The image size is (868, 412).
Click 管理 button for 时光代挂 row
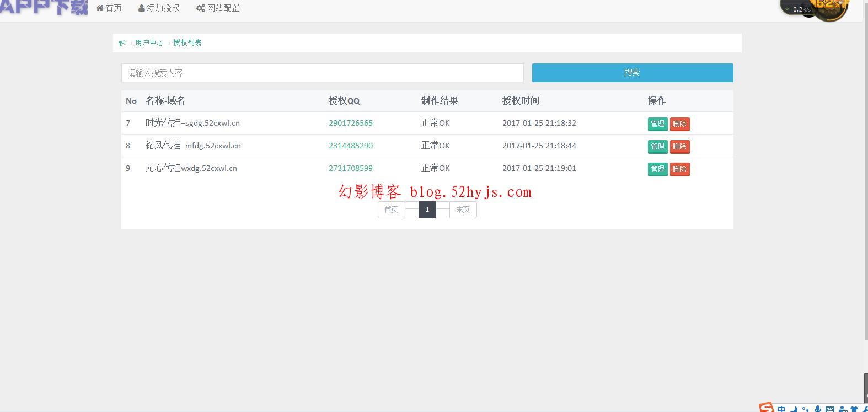point(657,124)
